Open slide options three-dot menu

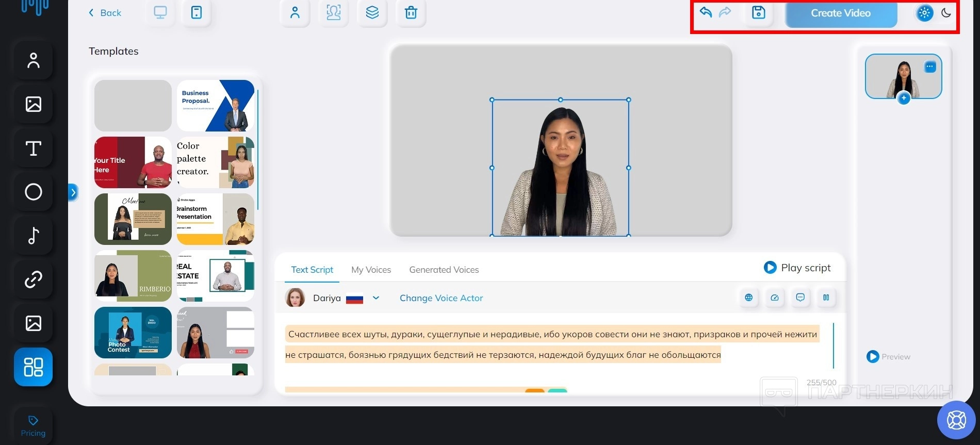[x=929, y=67]
